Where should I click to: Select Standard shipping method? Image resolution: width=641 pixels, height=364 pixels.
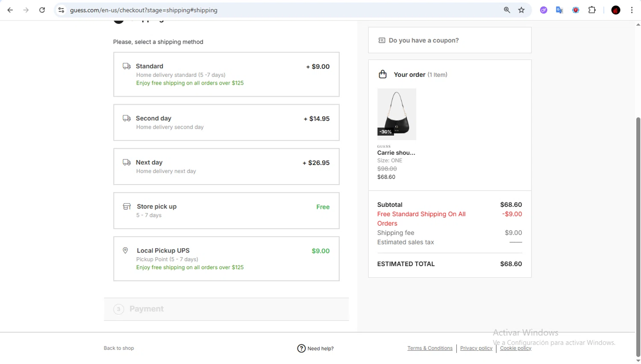(226, 74)
